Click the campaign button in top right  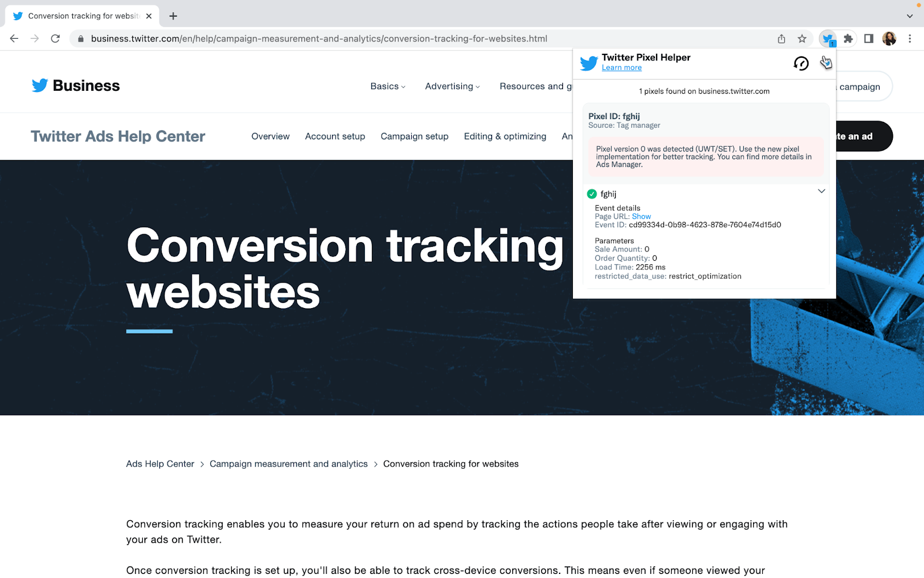(863, 87)
